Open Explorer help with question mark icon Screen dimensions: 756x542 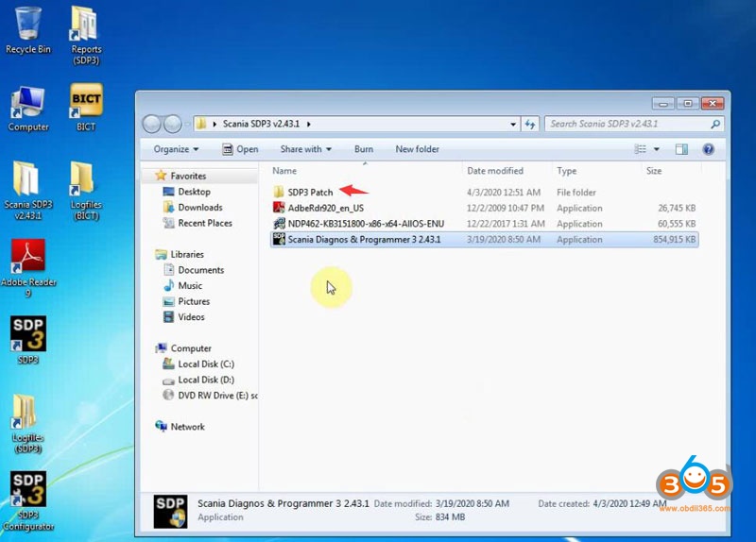[708, 149]
